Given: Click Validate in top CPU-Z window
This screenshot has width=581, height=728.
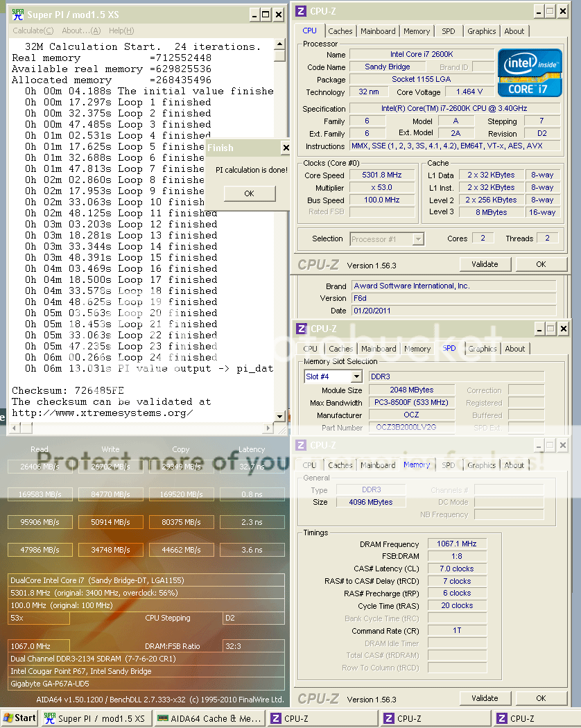Looking at the screenshot, I should pyautogui.click(x=485, y=264).
